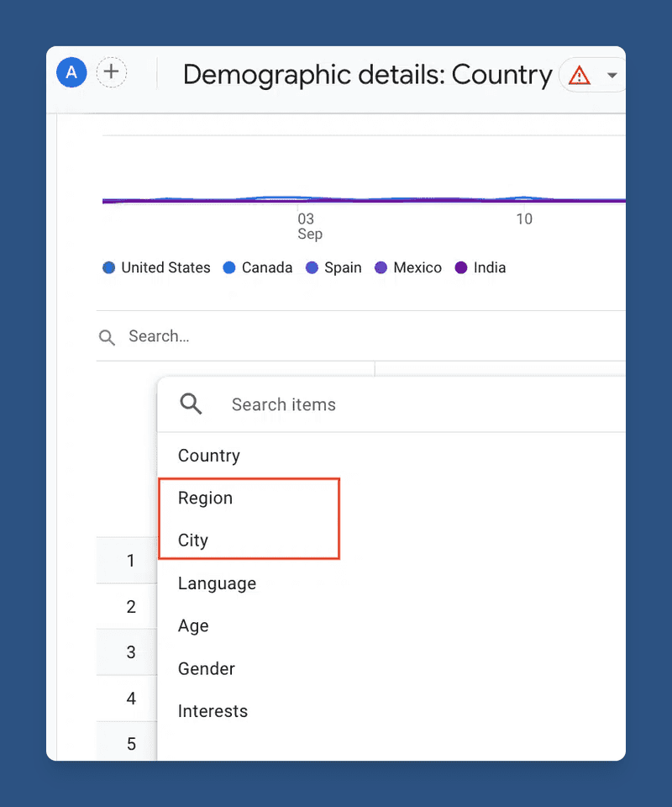Select Country from the dimension list
This screenshot has height=807, width=672.
click(x=209, y=456)
